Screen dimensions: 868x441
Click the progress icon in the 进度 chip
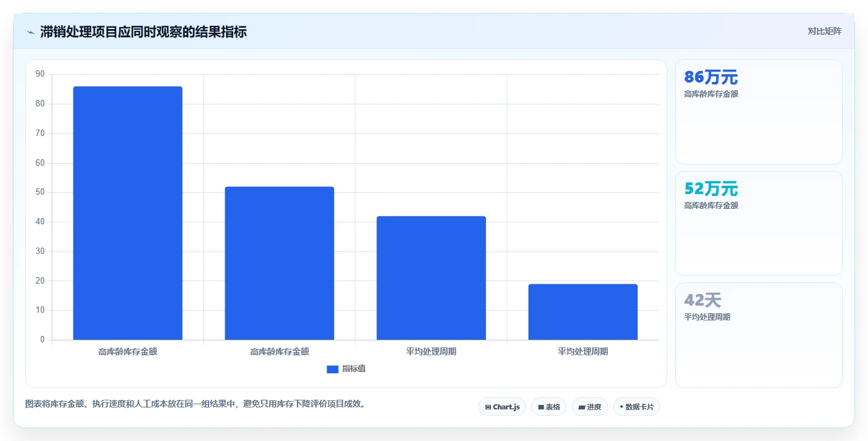tap(581, 407)
